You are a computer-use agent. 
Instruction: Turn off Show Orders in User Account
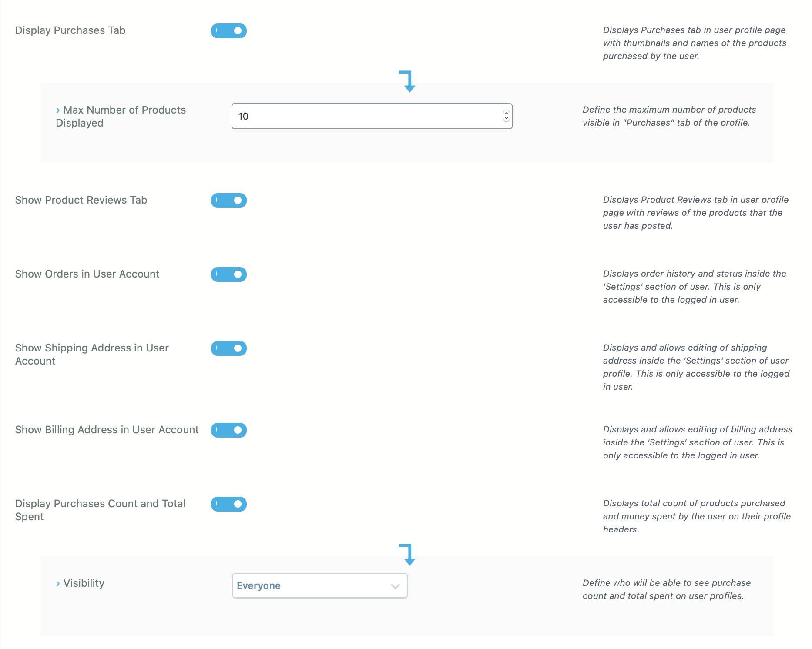coord(229,274)
